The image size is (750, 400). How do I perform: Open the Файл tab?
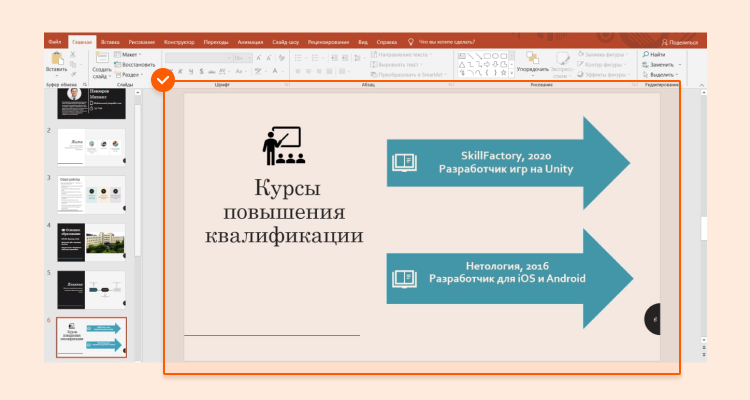coord(55,42)
